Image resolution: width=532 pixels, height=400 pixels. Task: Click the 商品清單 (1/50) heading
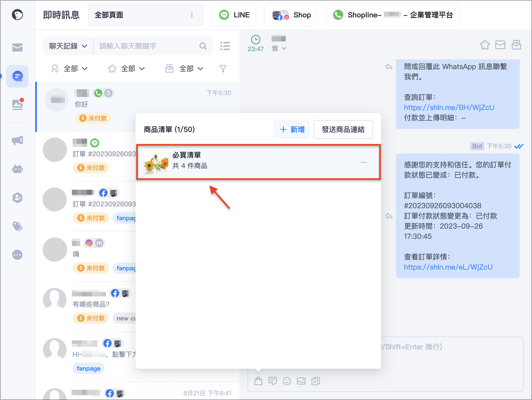(169, 129)
